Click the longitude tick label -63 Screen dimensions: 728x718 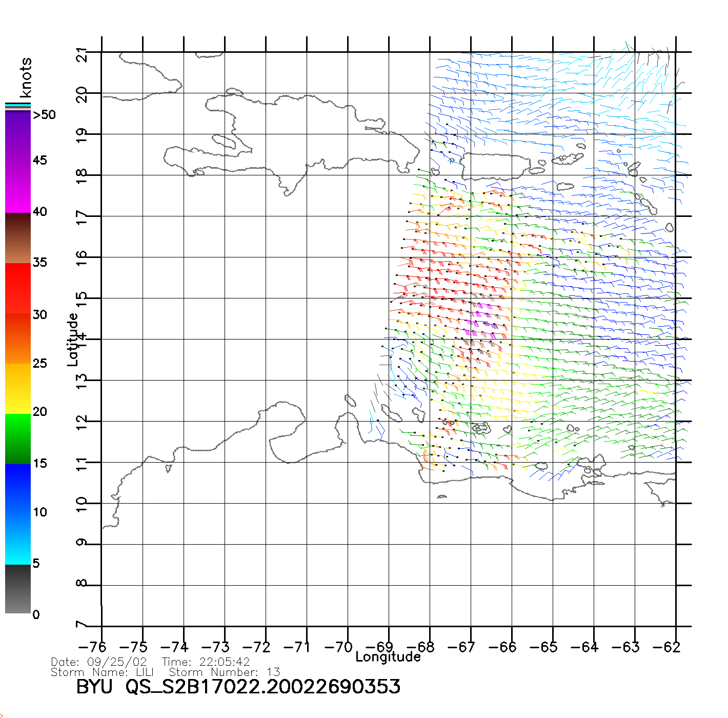point(625,647)
